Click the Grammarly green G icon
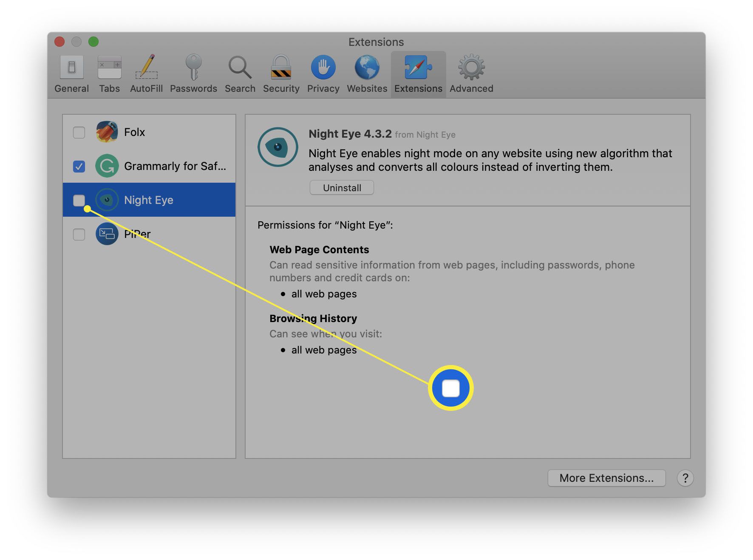Viewport: 753px width, 560px height. click(107, 166)
